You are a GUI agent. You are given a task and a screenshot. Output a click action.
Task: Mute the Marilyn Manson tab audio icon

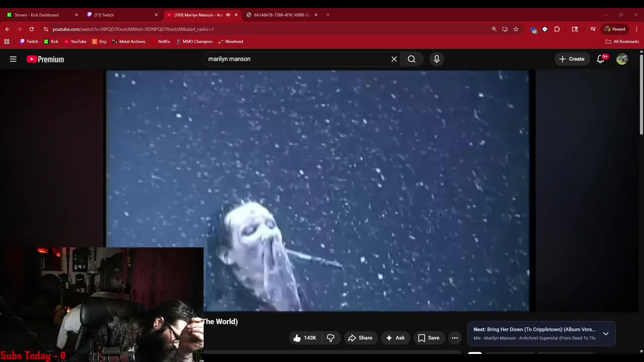228,15
